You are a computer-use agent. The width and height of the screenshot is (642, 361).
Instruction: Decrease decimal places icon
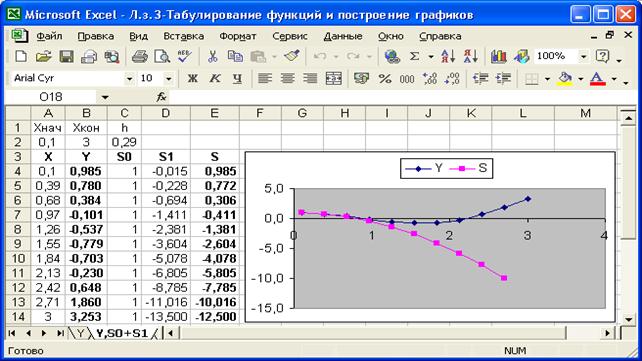click(x=452, y=78)
